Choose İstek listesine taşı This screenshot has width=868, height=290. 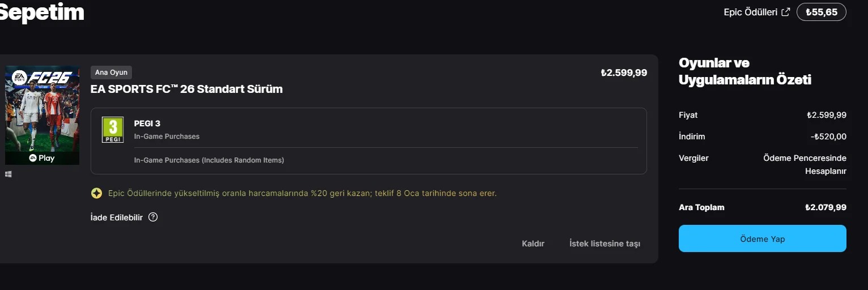click(605, 244)
